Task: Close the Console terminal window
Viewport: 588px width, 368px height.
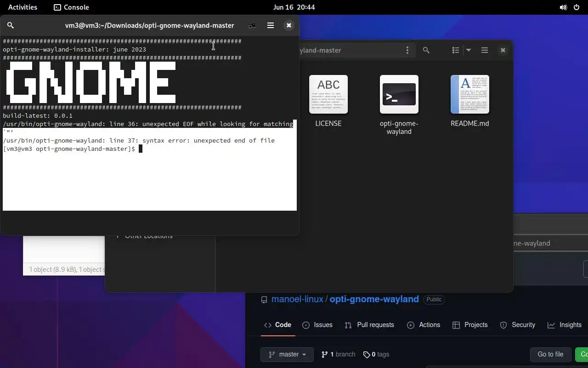Action: 289,25
